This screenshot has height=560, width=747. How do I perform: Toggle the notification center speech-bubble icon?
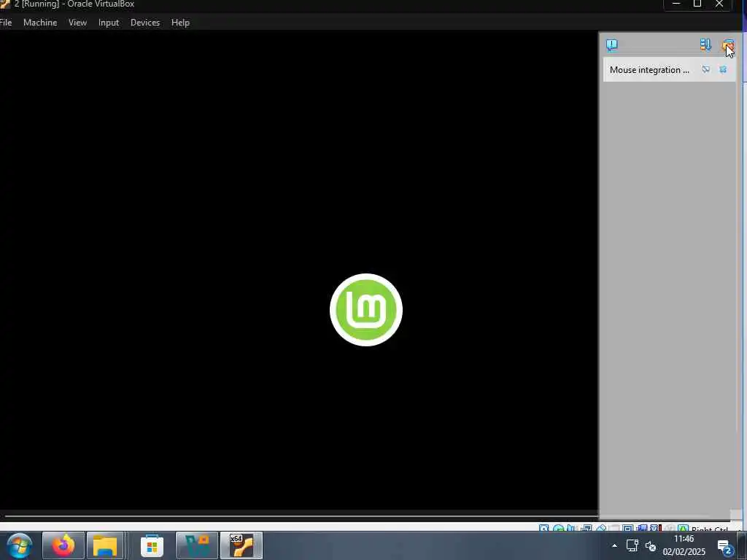tap(612, 44)
